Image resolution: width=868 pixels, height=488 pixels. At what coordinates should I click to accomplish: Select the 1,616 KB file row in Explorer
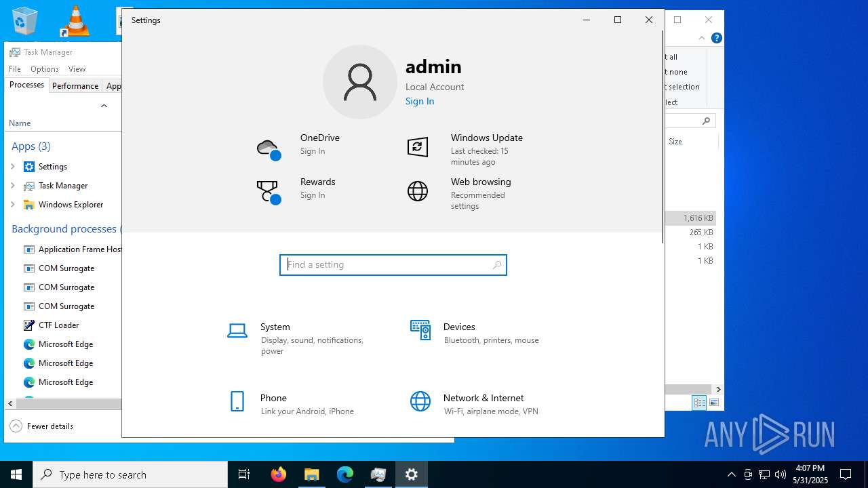pos(690,218)
